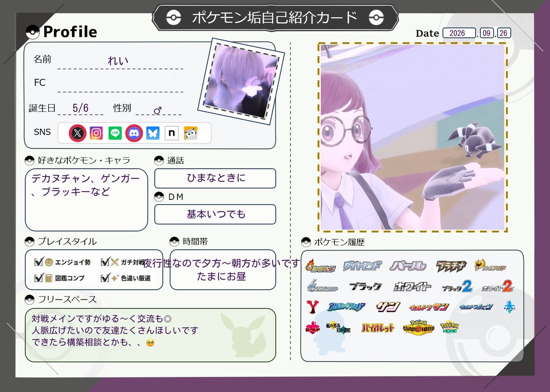Click the large trainer and Umbreon screenshot
The image size is (550, 392).
coord(412,137)
